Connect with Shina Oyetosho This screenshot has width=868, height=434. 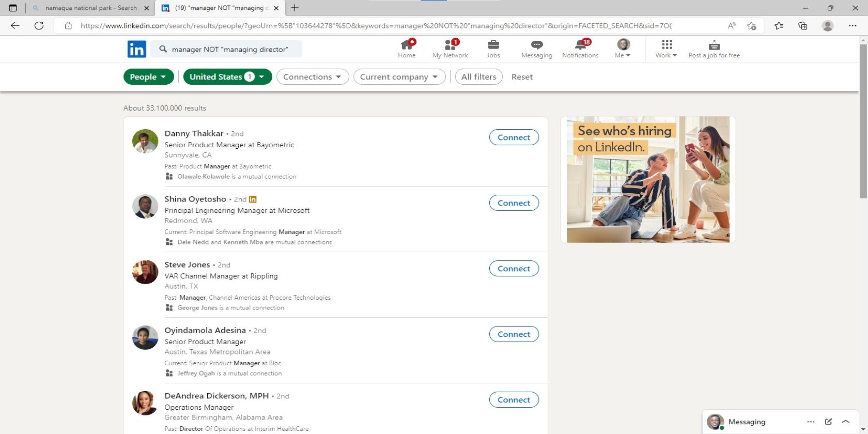click(514, 203)
